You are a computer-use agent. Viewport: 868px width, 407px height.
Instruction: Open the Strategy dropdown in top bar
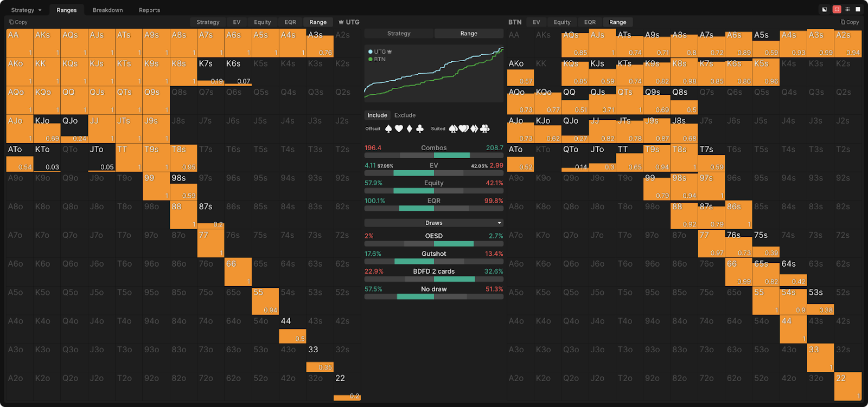(26, 10)
